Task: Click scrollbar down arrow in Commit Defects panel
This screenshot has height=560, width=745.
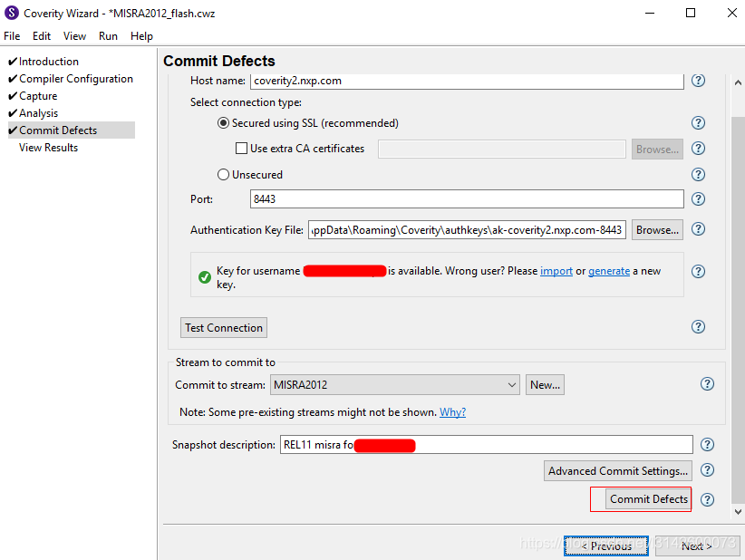Action: coord(738,512)
